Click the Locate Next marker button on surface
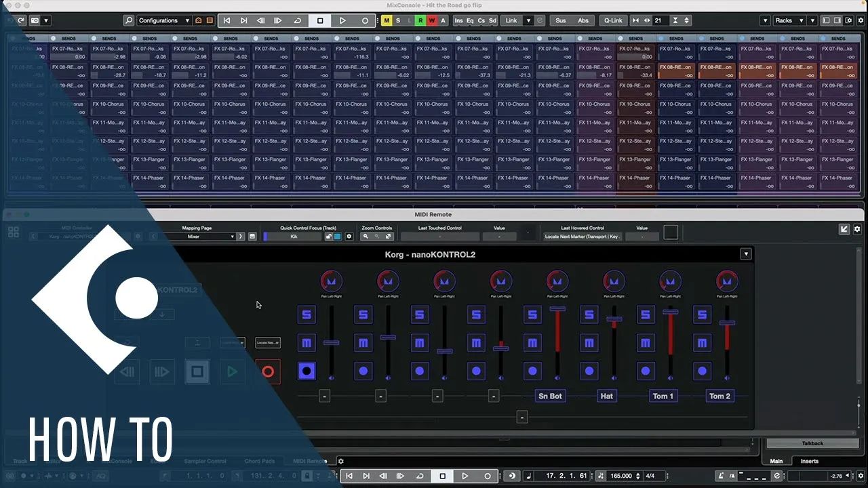The image size is (868, 488). click(x=268, y=343)
